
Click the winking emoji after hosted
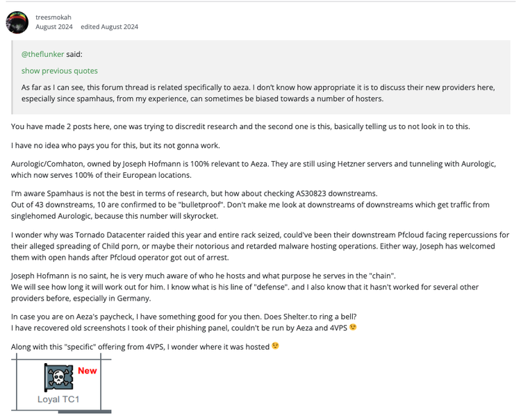coord(276,346)
